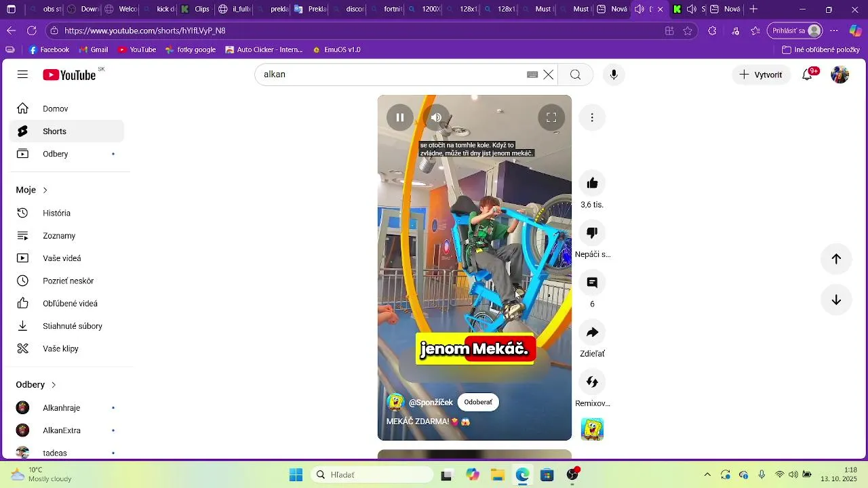This screenshot has height=488, width=868.
Task: Open Vaše videá in sidebar
Action: (66, 258)
